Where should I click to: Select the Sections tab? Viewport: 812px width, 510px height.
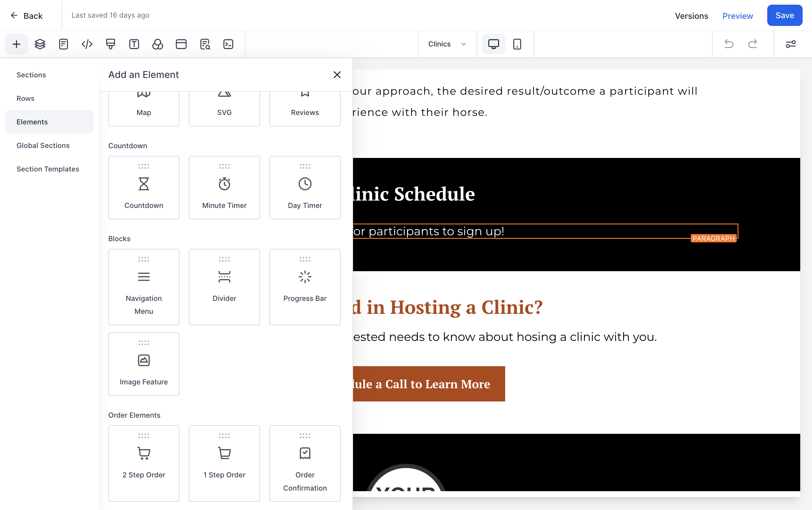(x=49, y=75)
